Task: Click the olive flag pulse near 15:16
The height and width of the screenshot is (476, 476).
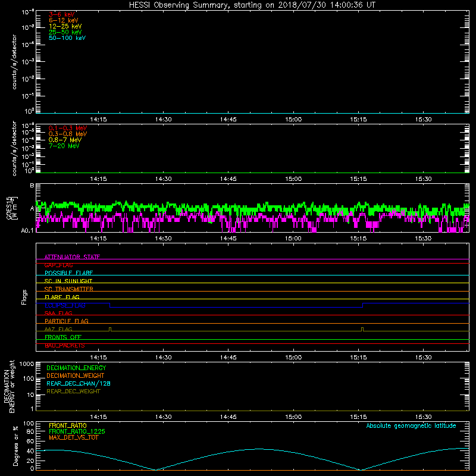Action: (362, 329)
